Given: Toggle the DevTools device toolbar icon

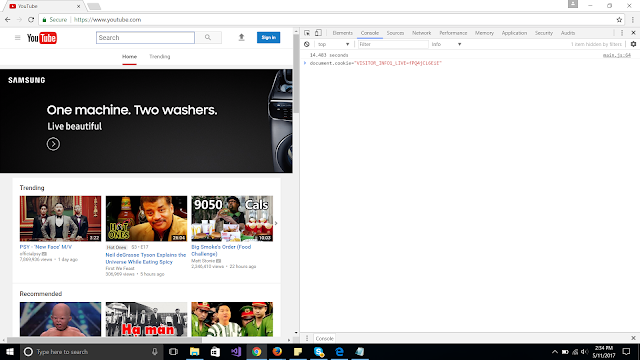Looking at the screenshot, I should pos(318,33).
